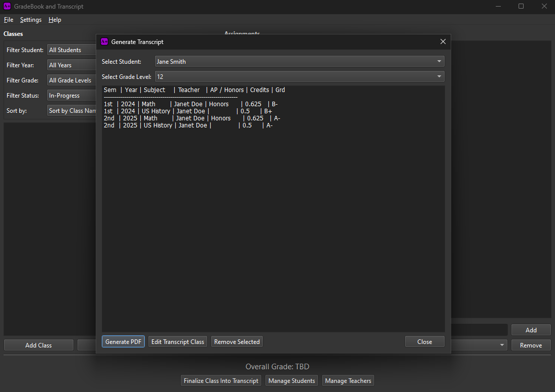Click the Select Grade Level label
Image resolution: width=555 pixels, height=392 pixels.
coord(127,77)
